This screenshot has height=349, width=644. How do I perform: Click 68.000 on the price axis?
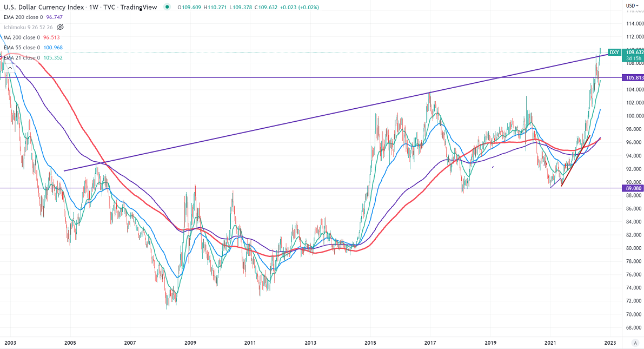(x=635, y=327)
